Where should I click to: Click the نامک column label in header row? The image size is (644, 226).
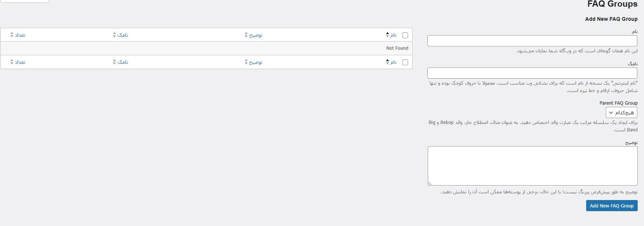click(123, 35)
